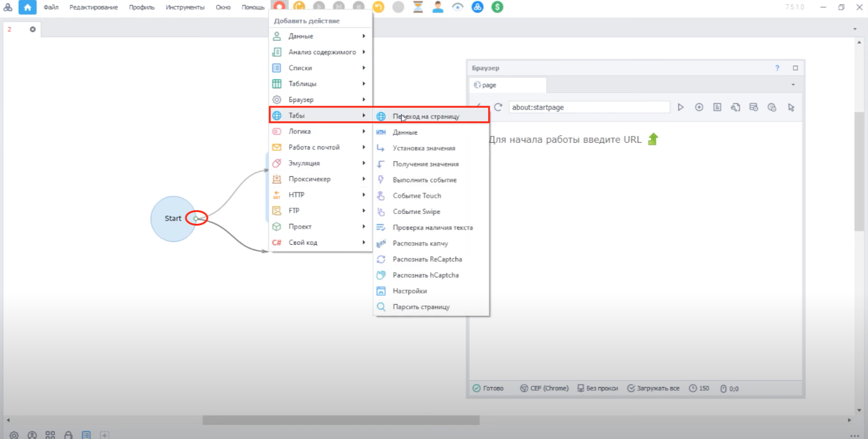Screen dimensions: 868x439
Task: Click the yellow undo arrow toolbar icon
Action: click(x=379, y=7)
